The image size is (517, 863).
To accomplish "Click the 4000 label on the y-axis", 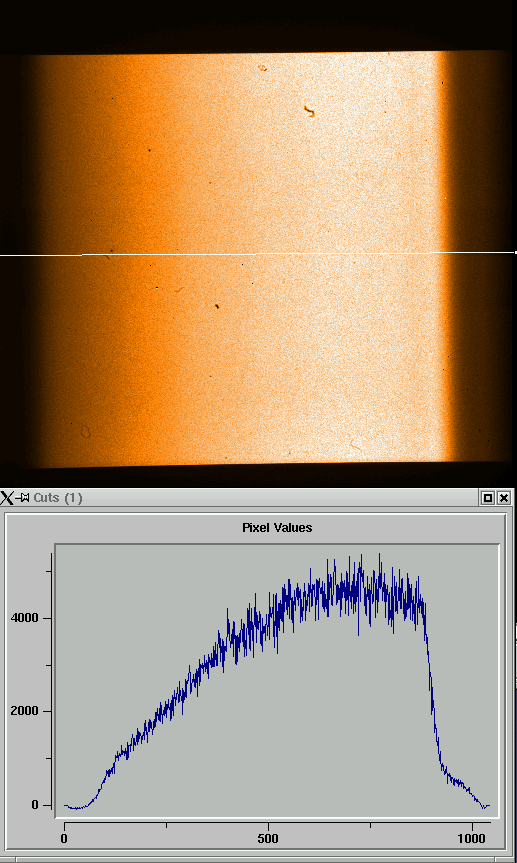I will pos(24,618).
